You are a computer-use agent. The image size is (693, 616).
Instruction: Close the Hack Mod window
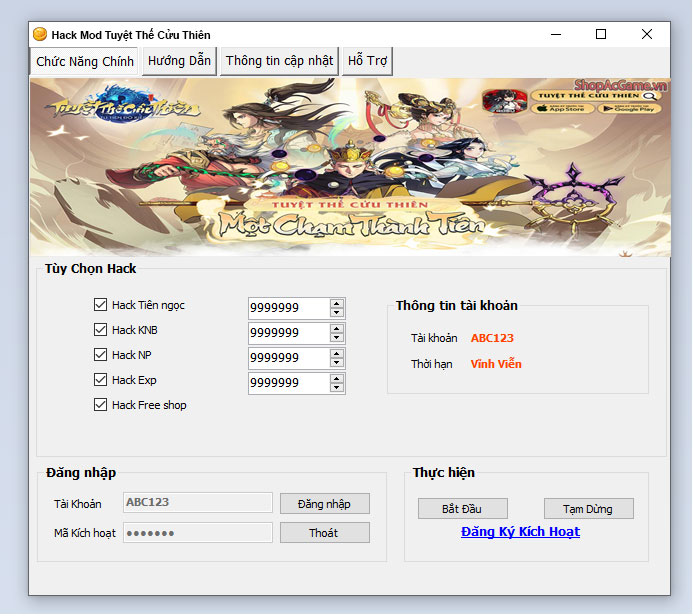[x=647, y=34]
